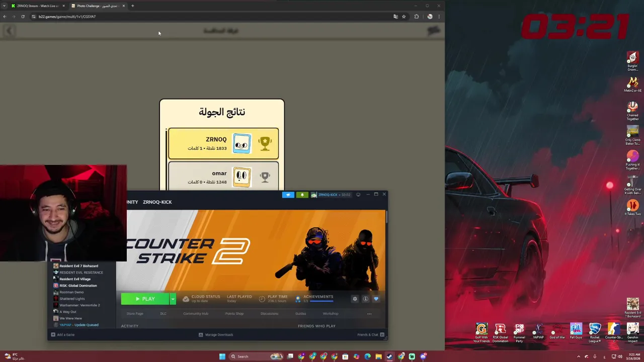Image resolution: width=644 pixels, height=362 pixels.
Task: Open Steam big picture monitor icon
Action: (358, 195)
